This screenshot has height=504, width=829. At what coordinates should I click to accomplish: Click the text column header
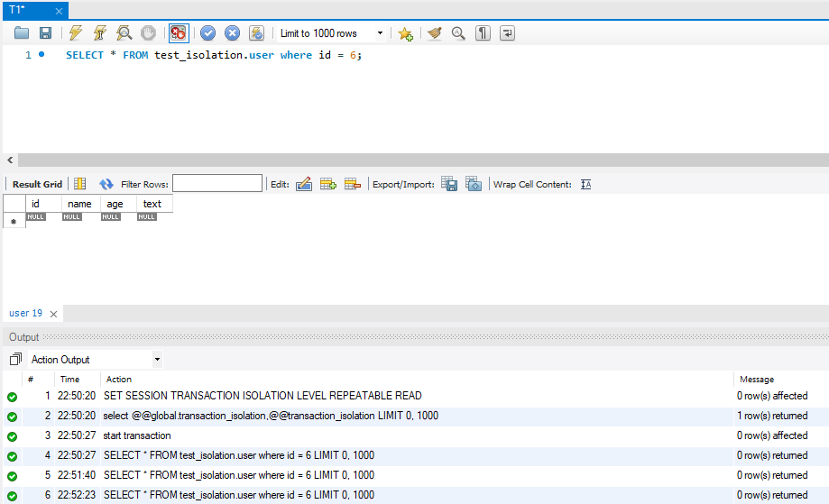tap(154, 204)
